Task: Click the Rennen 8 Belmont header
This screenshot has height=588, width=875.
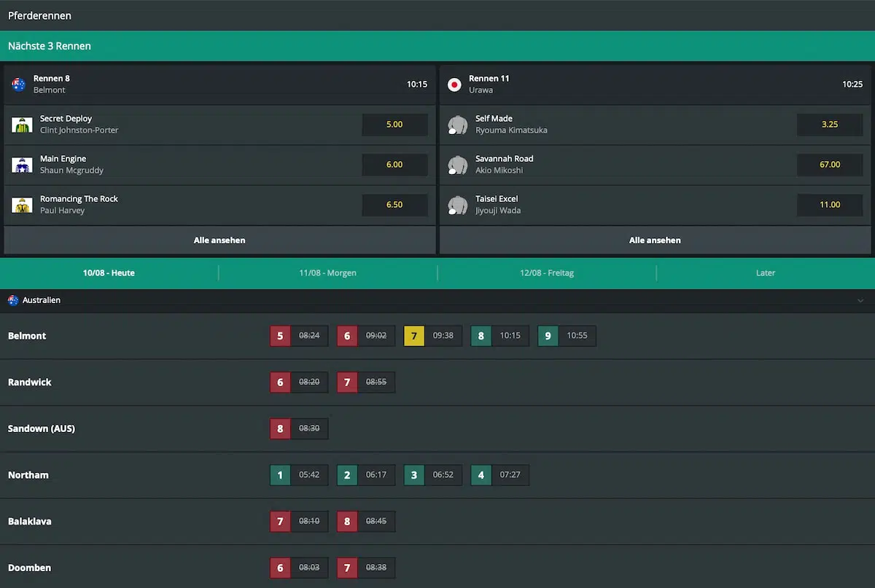Action: (219, 85)
